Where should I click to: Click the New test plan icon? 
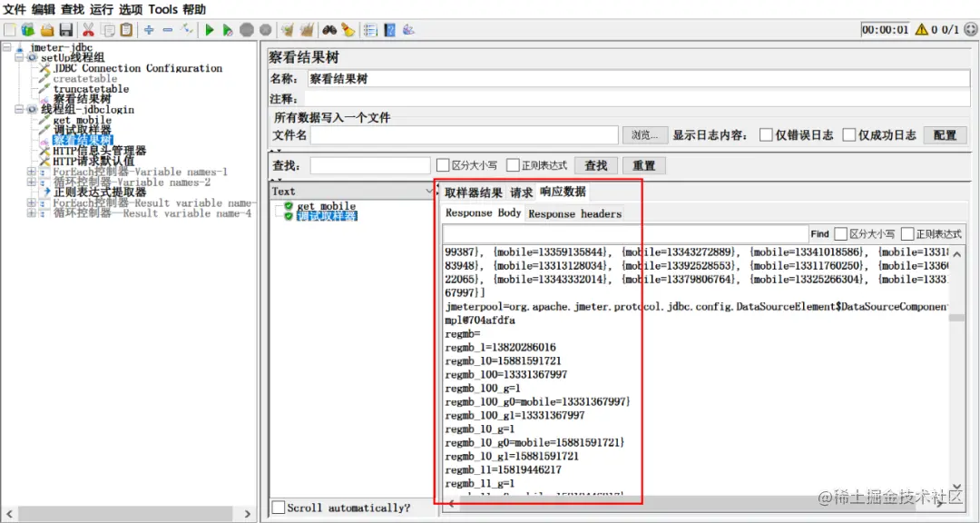tap(9, 29)
